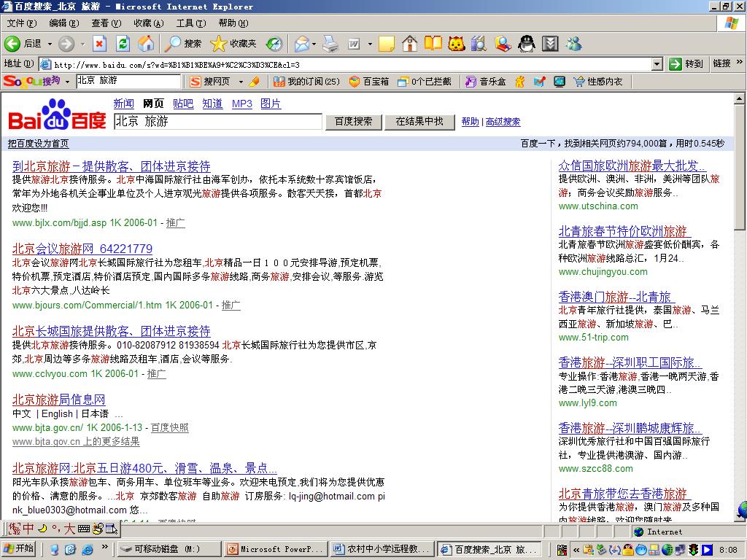Viewport: 747px width, 560px height.
Task: Refresh the page with the green arrows icon
Action: [x=123, y=44]
